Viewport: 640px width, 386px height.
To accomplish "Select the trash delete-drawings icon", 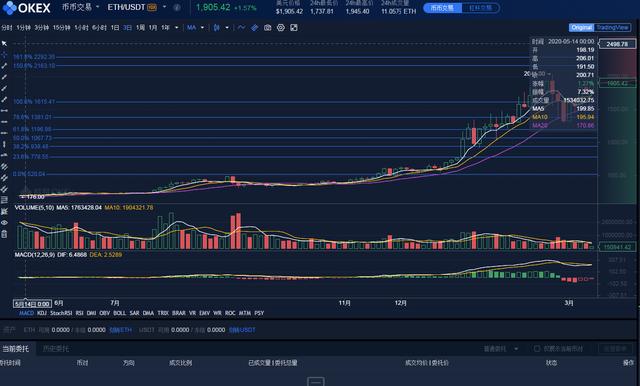I will tap(4, 234).
